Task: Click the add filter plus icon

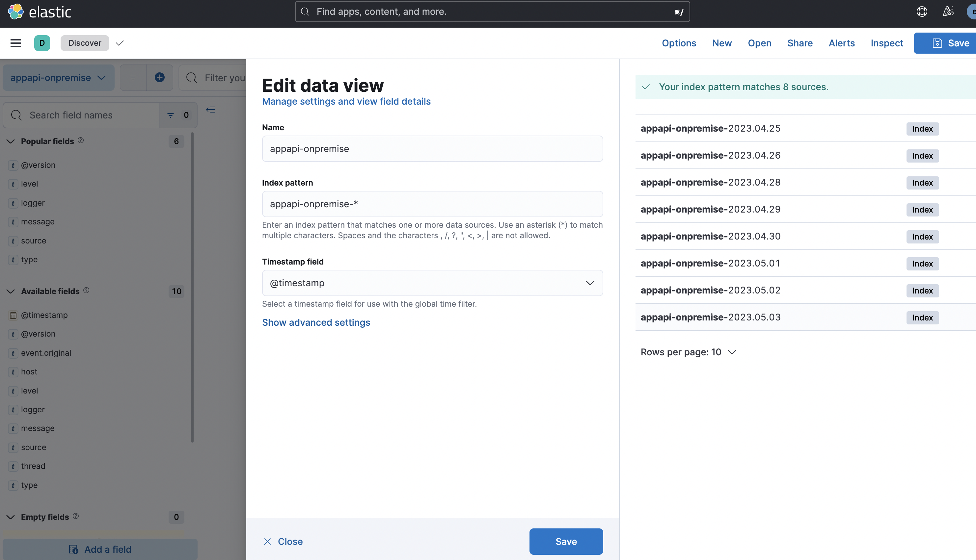Action: click(160, 78)
